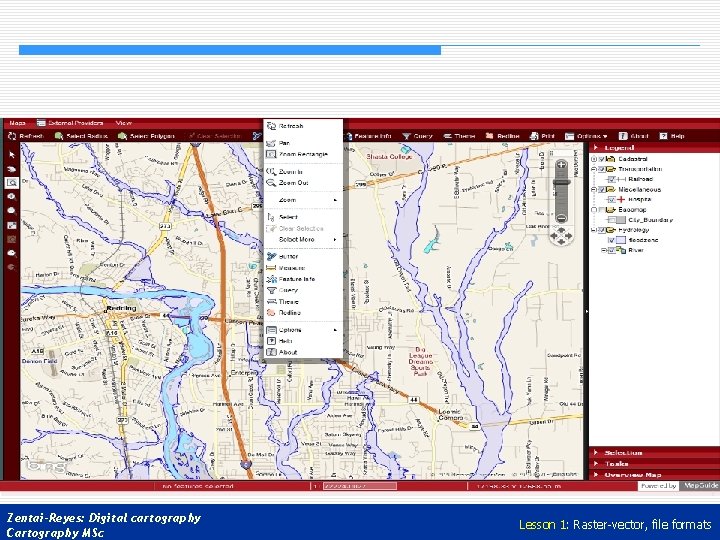The height and width of the screenshot is (540, 720).
Task: Expand the Tasks panel
Action: (654, 464)
